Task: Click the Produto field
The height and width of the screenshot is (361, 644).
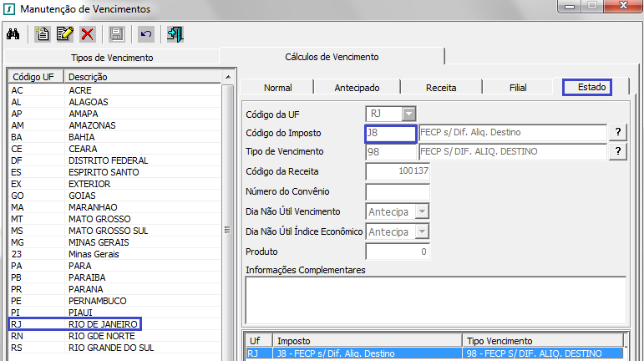Action: pos(398,252)
